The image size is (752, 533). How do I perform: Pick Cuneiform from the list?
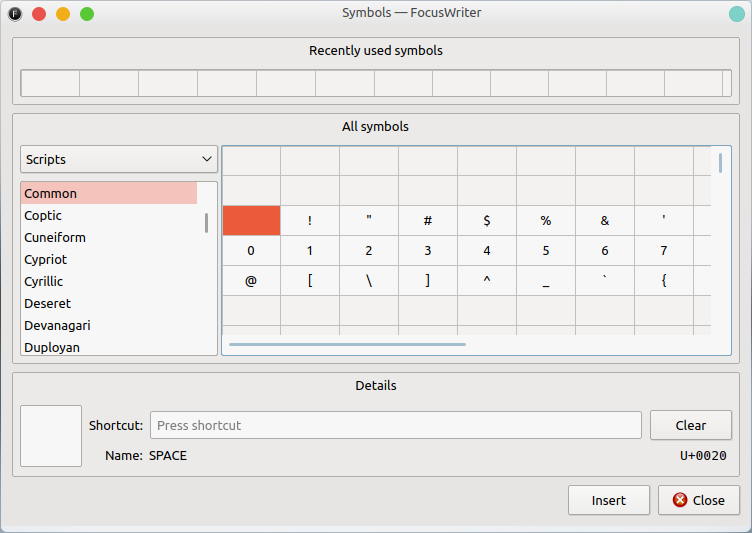[55, 238]
